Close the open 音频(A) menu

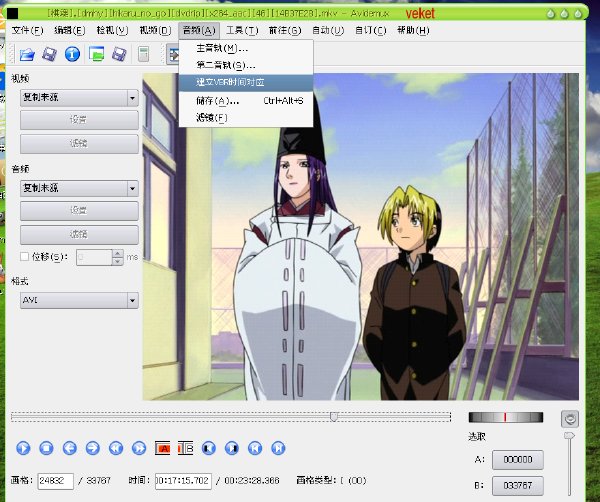point(199,31)
